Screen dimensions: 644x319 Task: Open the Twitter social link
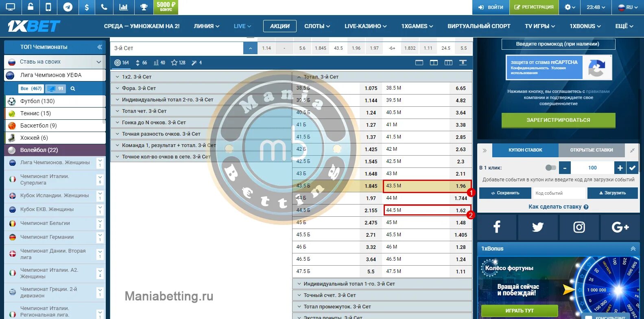coord(538,227)
